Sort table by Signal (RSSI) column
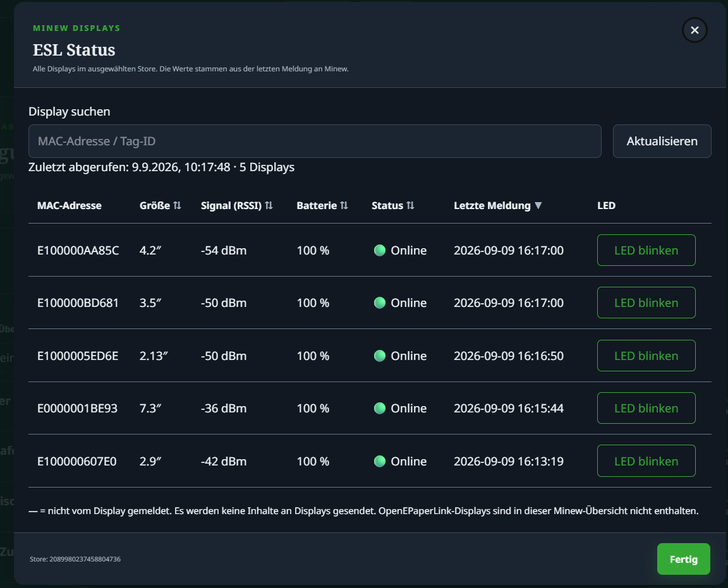Screen dimensions: 728x588 (237, 206)
